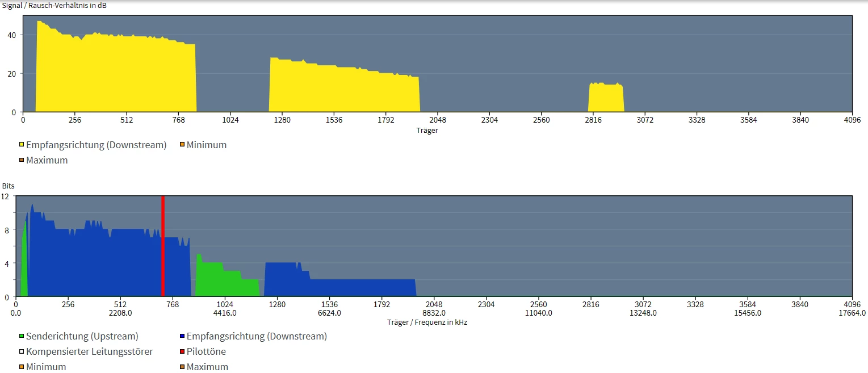
Task: Select 'Empfangsrichtung (Downstream)' label under Bits chart
Action: pos(257,336)
